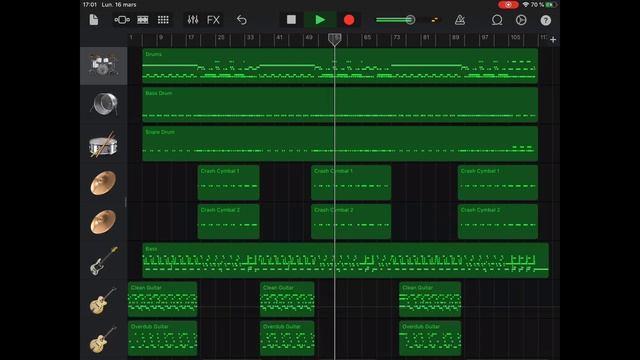Screen dimensions: 640x360
Task: Select the Crash Cymbal 2 track header
Action: (104, 221)
